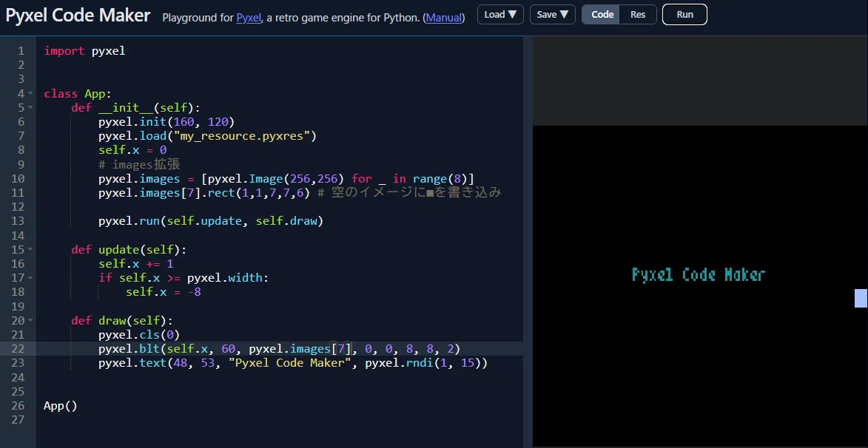This screenshot has width=868, height=448.
Task: Click the moving blue square in preview
Action: 861,298
